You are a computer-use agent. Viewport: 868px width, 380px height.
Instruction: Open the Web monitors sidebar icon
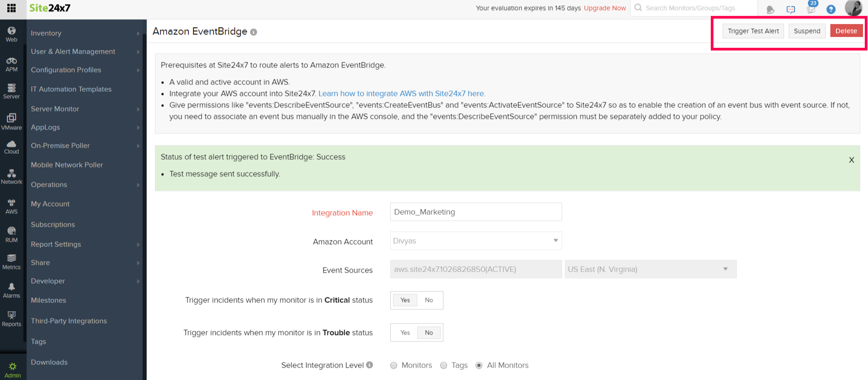point(11,34)
